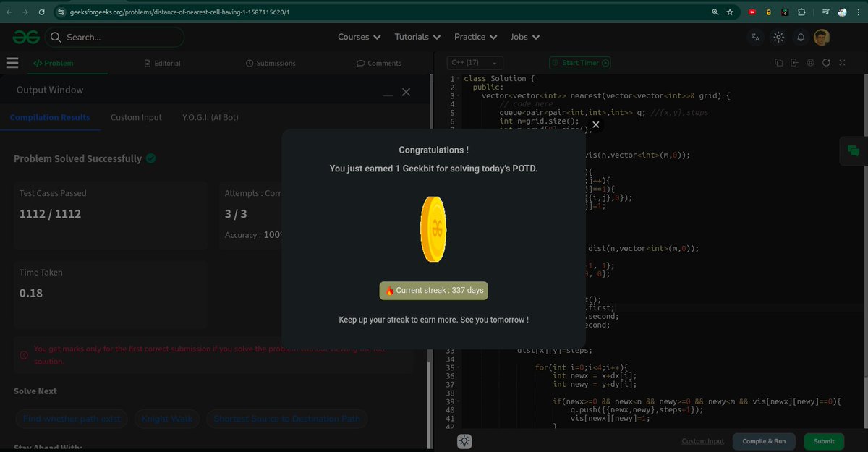The image size is (868, 452).
Task: Collapse code fold arrow at line 1
Action: point(459,79)
